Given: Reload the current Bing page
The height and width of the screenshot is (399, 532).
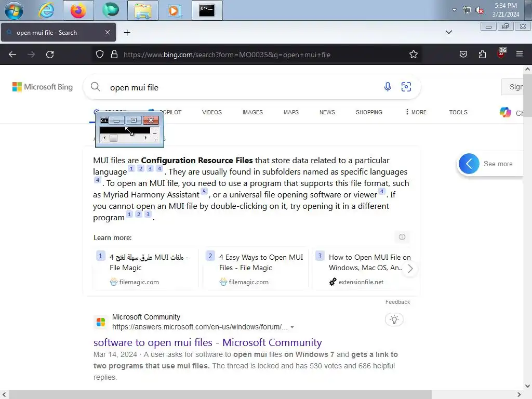Looking at the screenshot, I should 50,54.
